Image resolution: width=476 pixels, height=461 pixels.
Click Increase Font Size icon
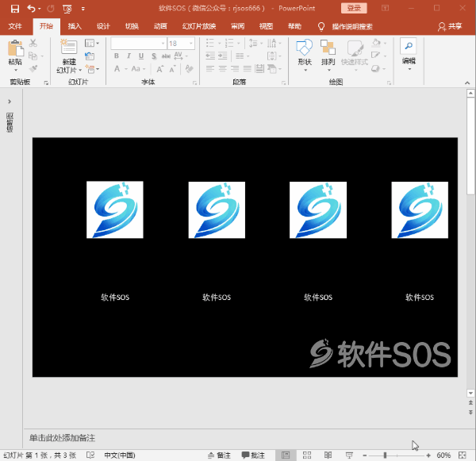160,69
